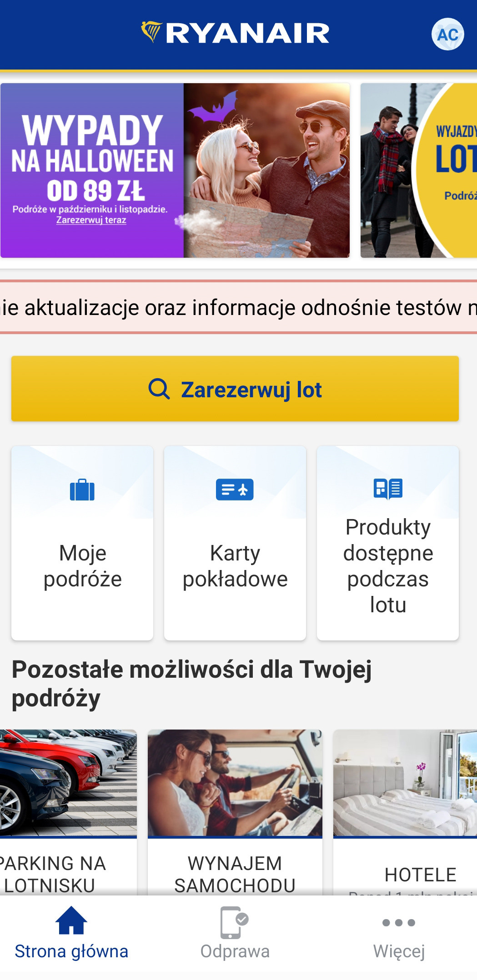The width and height of the screenshot is (477, 980).
Task: Tap the phone check-in icon
Action: 234,922
